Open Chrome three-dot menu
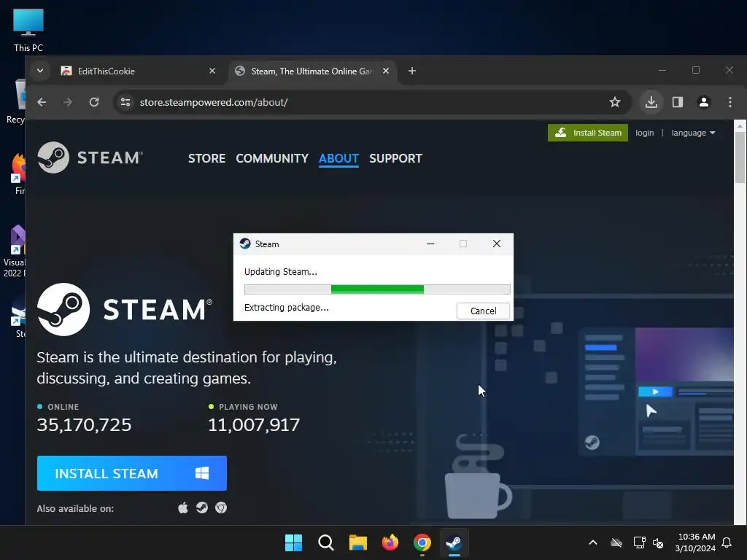The image size is (747, 560). 729,102
